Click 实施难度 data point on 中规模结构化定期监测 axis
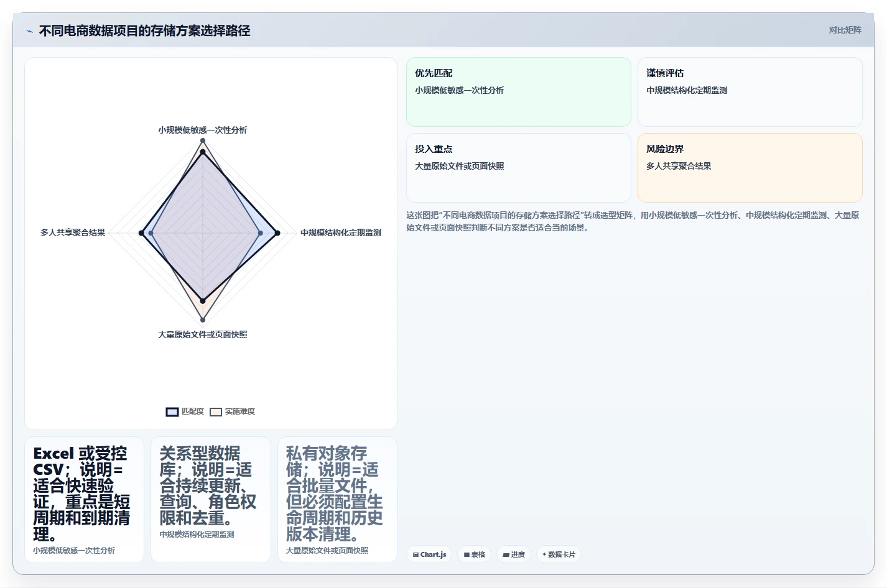 point(259,233)
